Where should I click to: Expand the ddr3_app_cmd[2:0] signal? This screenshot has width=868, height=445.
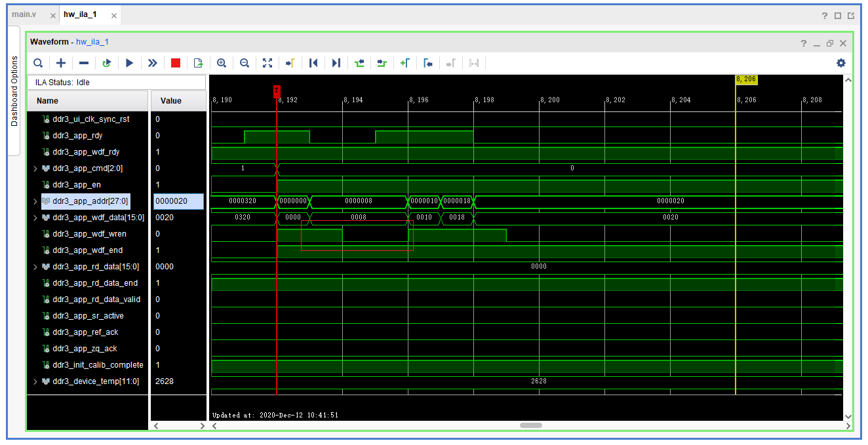click(x=35, y=168)
